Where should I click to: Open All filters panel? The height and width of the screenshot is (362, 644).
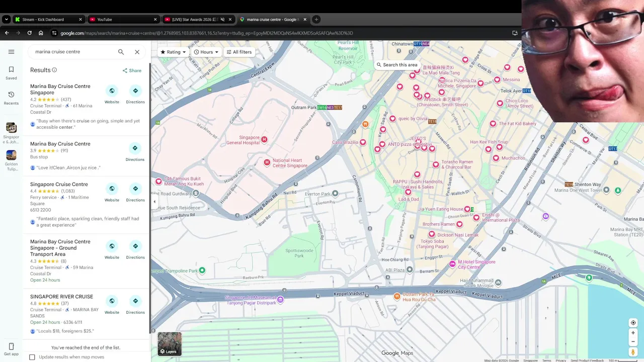pos(239,52)
